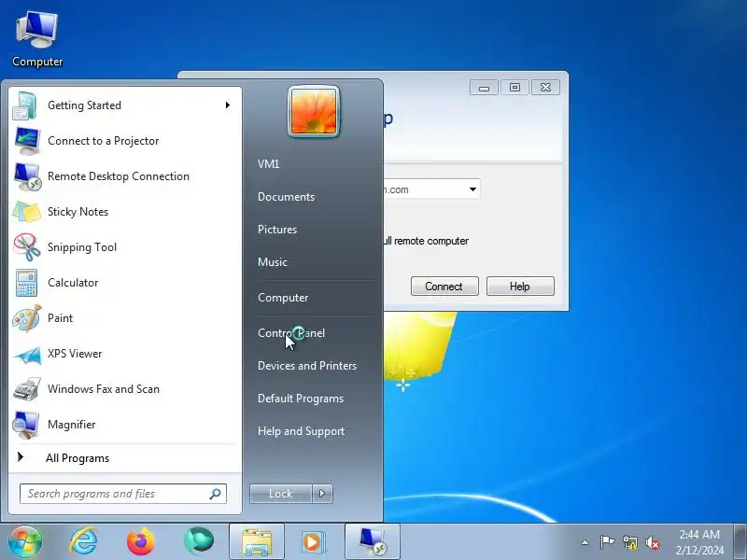Open Music from Start menu
747x560 pixels.
click(273, 262)
